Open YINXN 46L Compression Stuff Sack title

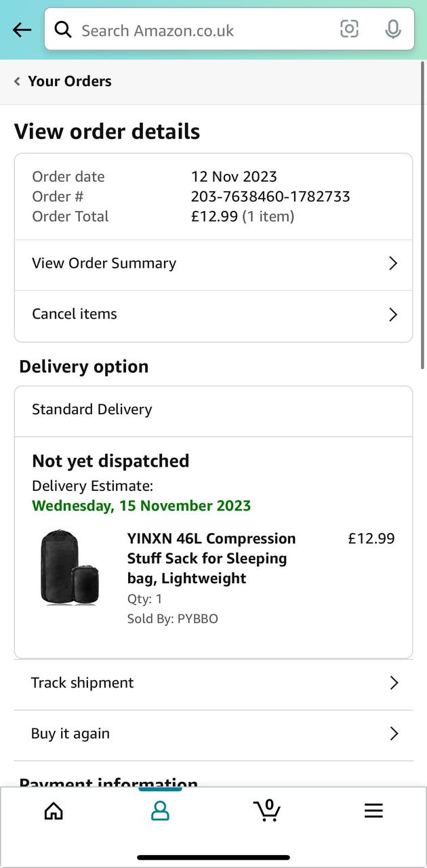tap(211, 558)
